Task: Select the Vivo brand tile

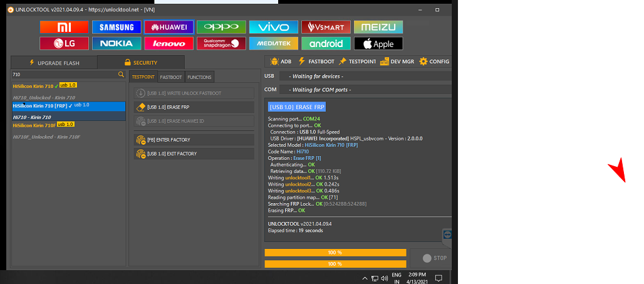Action: 274,27
